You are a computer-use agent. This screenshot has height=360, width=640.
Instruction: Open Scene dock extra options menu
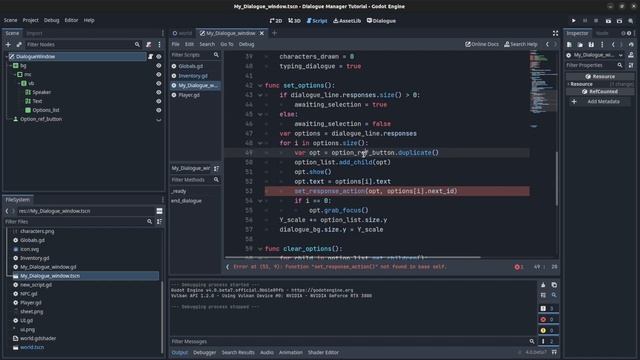coord(159,44)
